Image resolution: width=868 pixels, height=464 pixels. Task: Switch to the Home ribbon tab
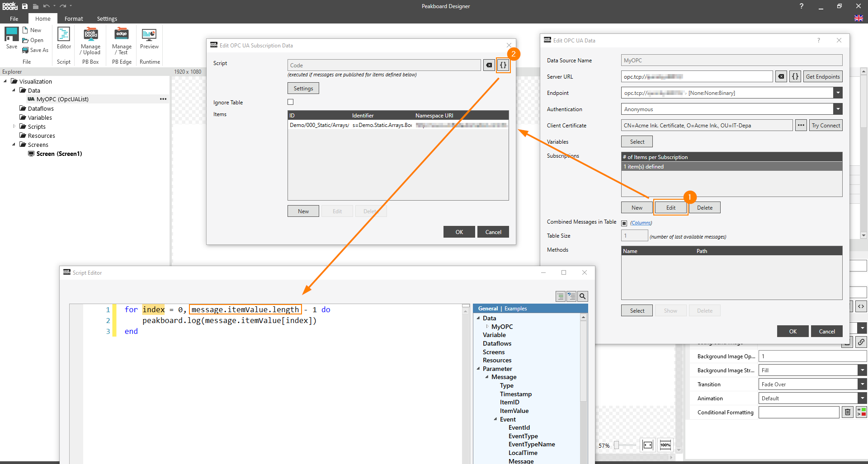click(43, 19)
